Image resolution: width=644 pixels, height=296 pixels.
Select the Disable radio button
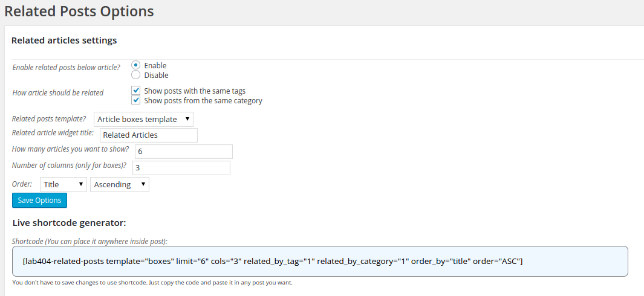coord(135,75)
